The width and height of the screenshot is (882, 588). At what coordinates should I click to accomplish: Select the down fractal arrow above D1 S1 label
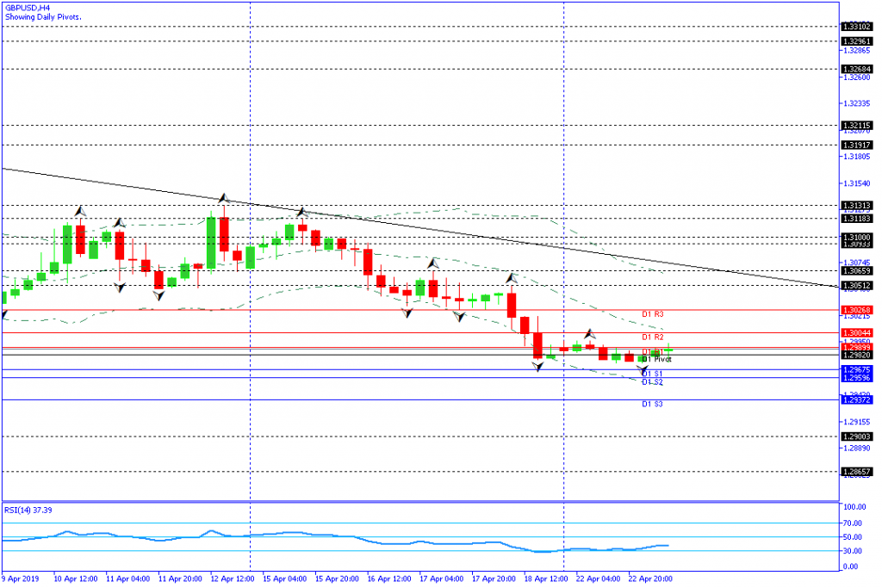pyautogui.click(x=642, y=368)
